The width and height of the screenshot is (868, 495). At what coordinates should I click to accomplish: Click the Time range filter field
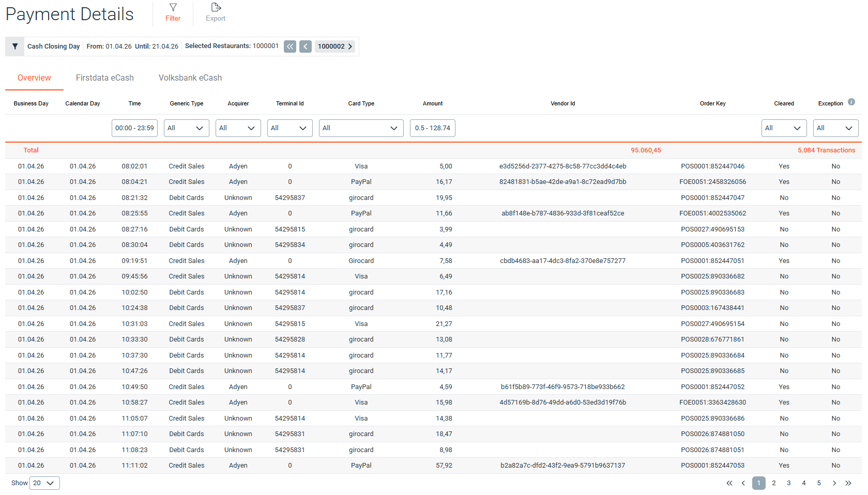click(x=134, y=128)
